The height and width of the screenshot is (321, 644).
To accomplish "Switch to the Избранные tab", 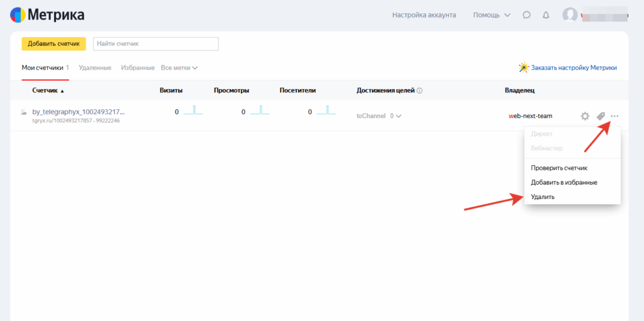I will pyautogui.click(x=137, y=68).
